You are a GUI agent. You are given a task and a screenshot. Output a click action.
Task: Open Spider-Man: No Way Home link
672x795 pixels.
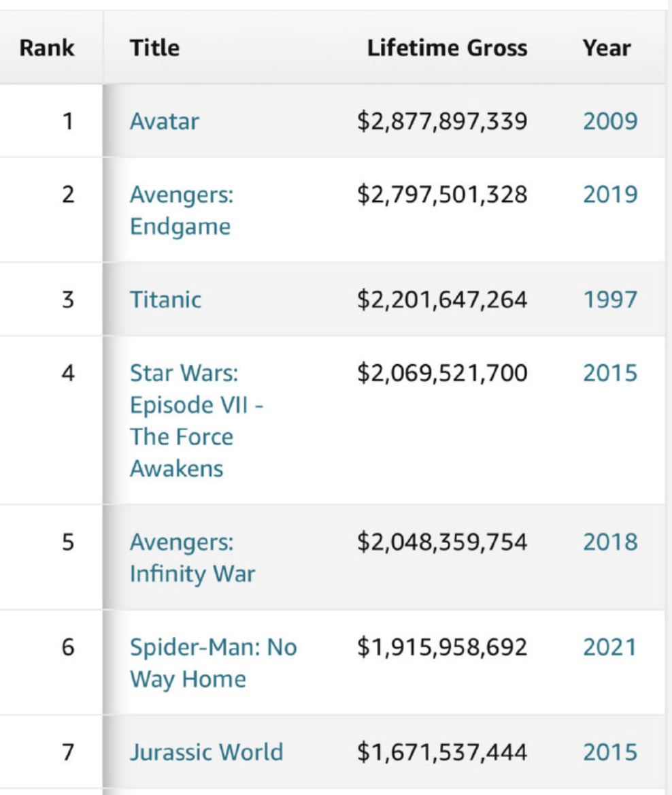point(213,663)
